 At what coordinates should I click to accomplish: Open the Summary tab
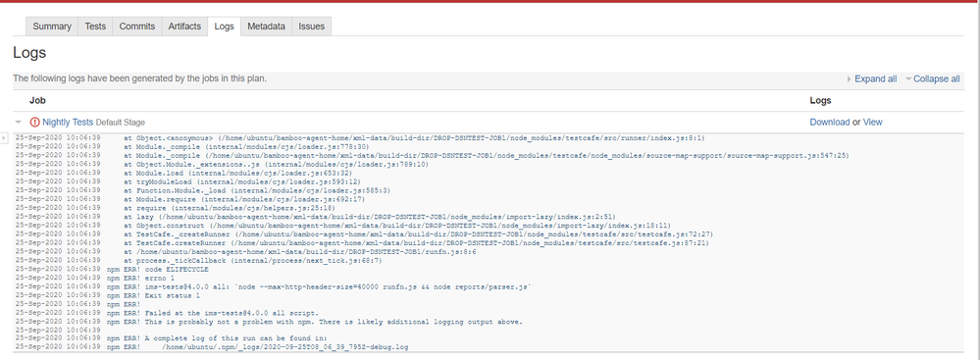tap(52, 26)
